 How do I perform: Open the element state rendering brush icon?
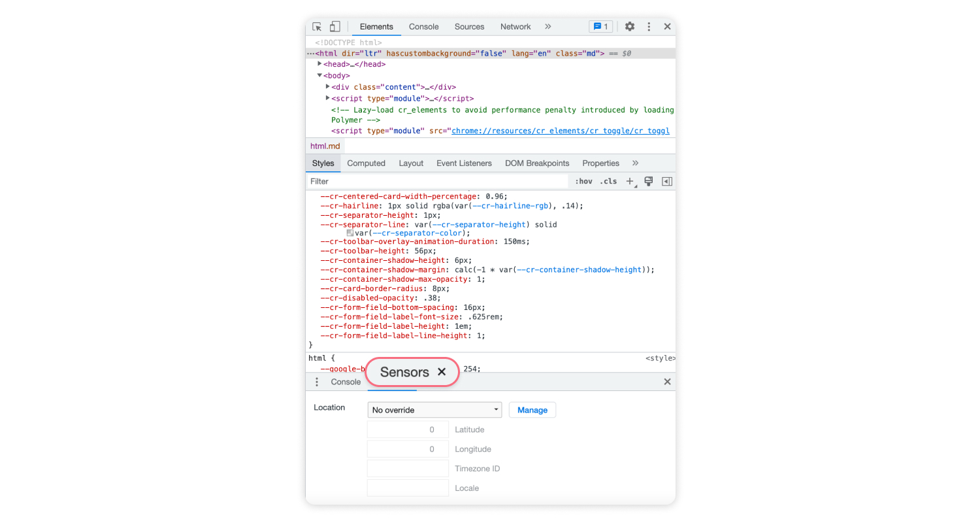point(648,181)
